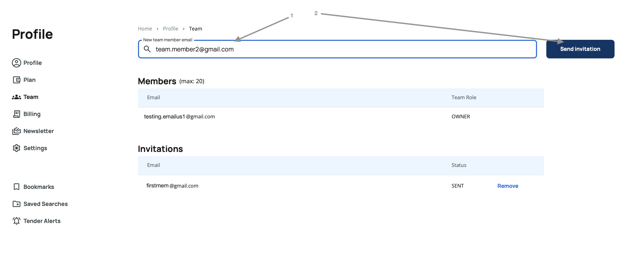Image resolution: width=644 pixels, height=277 pixels.
Task: Click the Profile breadcrumb link
Action: [x=170, y=29]
